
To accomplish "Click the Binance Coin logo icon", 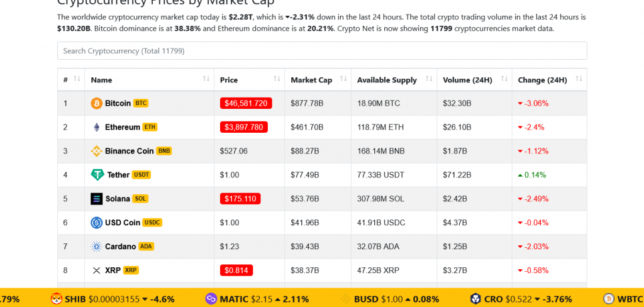I will [97, 151].
